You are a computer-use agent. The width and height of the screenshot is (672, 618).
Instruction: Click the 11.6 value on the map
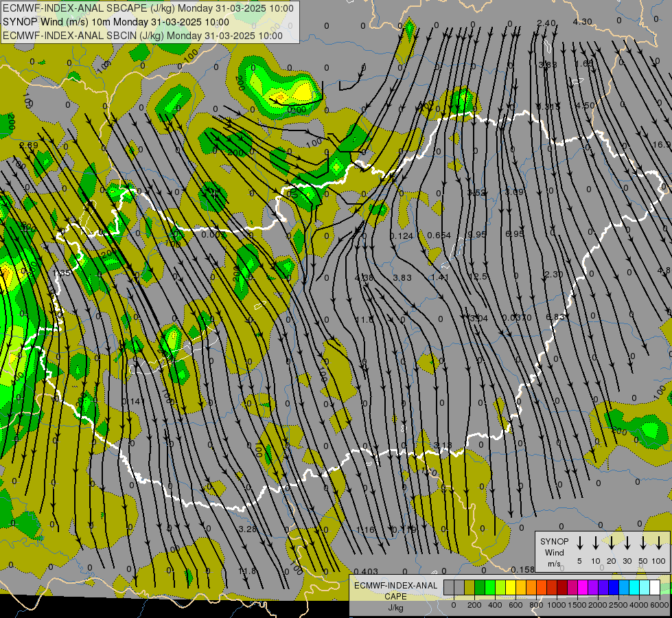coord(364,319)
